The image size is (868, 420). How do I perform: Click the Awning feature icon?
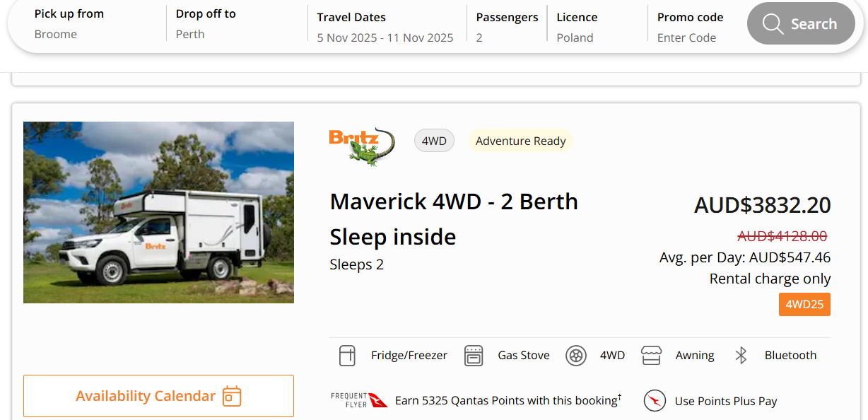point(651,356)
